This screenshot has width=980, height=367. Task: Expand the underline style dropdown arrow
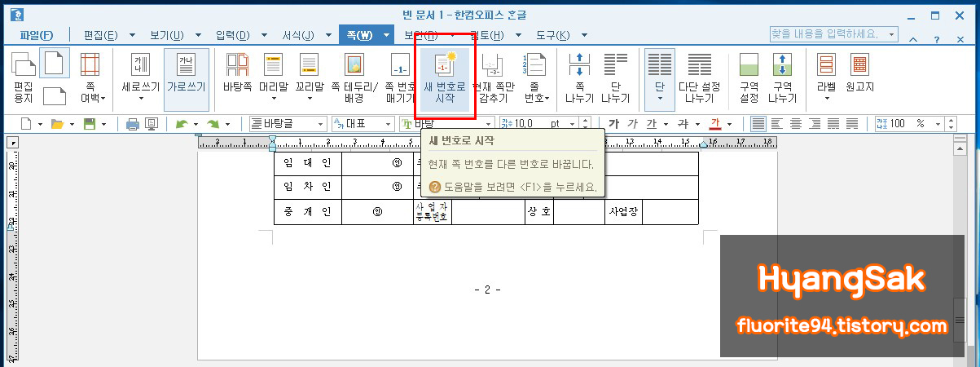point(666,124)
